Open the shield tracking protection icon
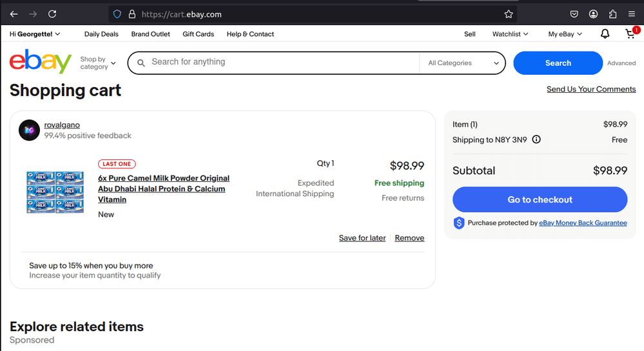This screenshot has height=351, width=644. tap(117, 14)
